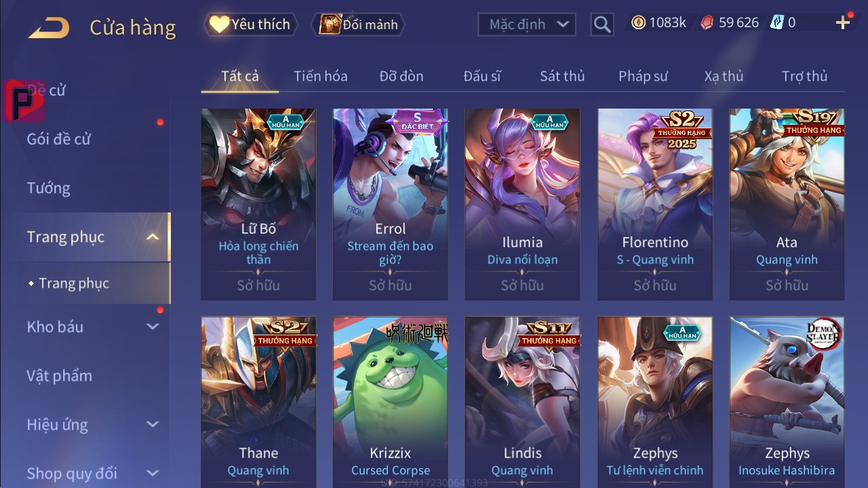
Task: Tap the gold coin currency icon
Action: click(638, 22)
